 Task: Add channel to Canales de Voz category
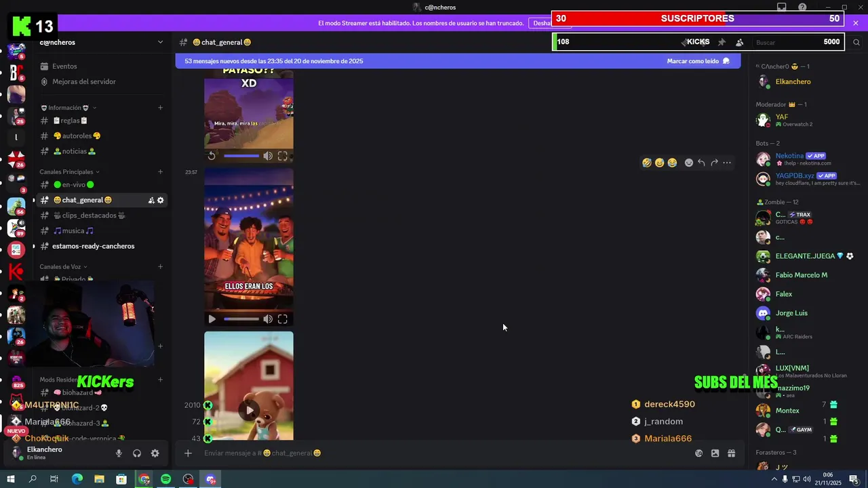pos(160,266)
